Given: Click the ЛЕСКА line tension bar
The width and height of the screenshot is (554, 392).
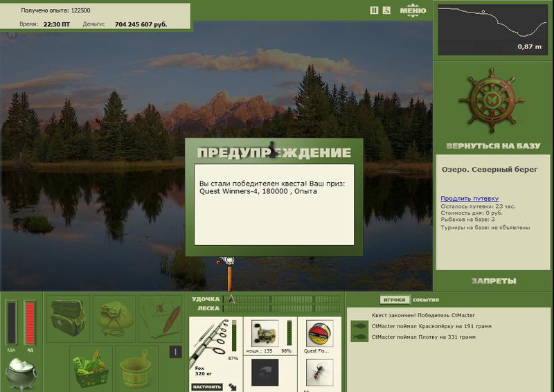Looking at the screenshot, I should point(282,309).
